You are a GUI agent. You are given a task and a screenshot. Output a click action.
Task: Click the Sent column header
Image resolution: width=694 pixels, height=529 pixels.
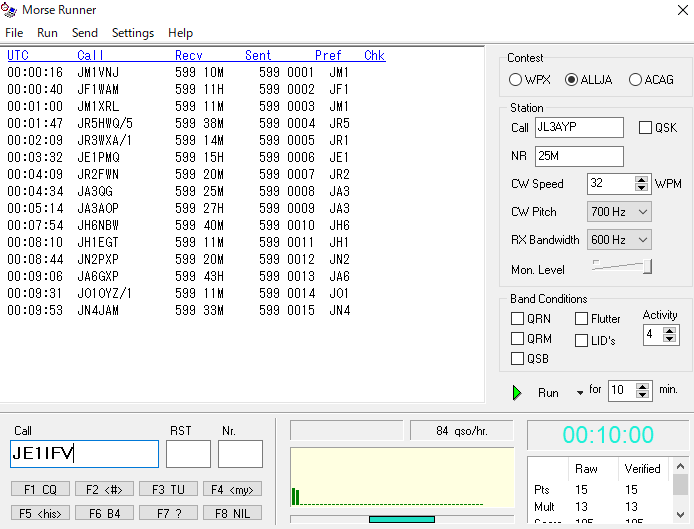click(x=258, y=55)
